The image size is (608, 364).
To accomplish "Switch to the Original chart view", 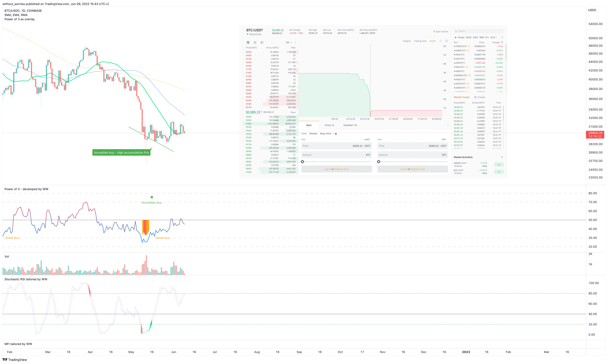I will 407,41.
